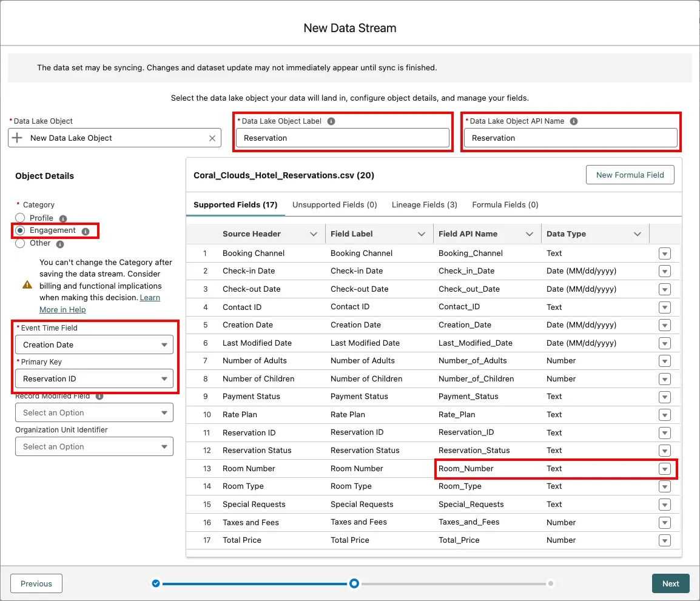Click the New Formula Field button

click(630, 175)
